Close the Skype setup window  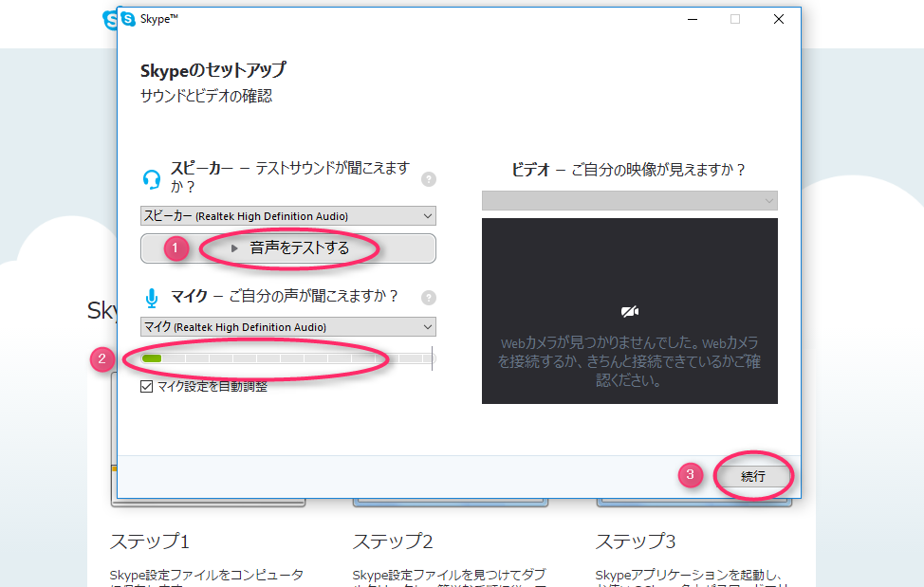779,19
